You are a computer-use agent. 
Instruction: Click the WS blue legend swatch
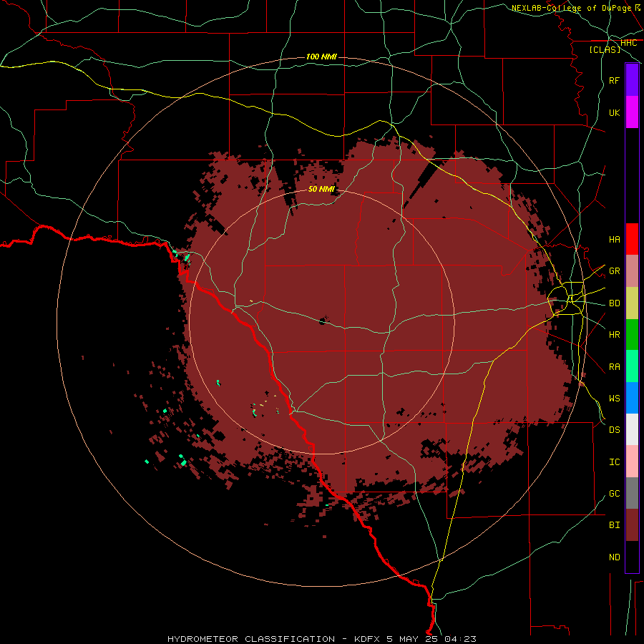click(x=632, y=398)
